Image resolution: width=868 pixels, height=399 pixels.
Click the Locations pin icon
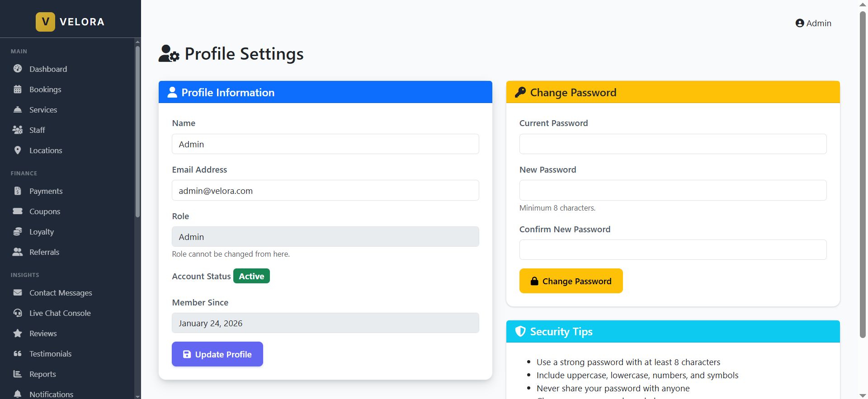(x=18, y=150)
